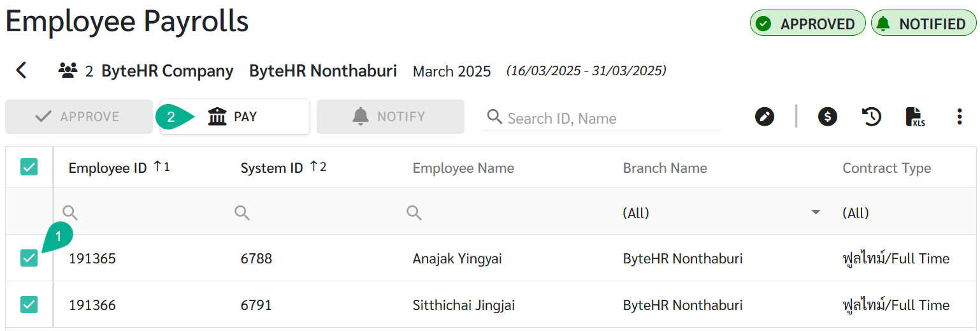Screen dimensions: 980x331
Task: Sort by the System ID column header
Action: point(271,168)
